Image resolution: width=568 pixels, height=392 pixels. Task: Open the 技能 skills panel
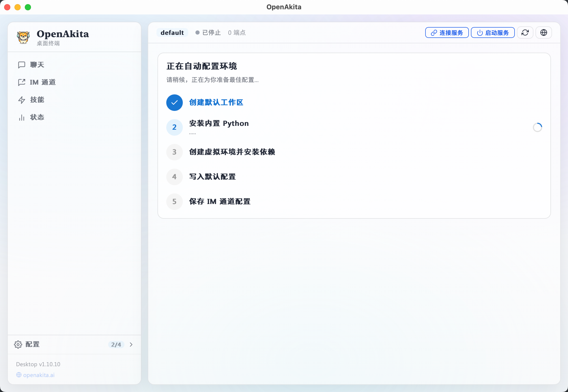37,100
